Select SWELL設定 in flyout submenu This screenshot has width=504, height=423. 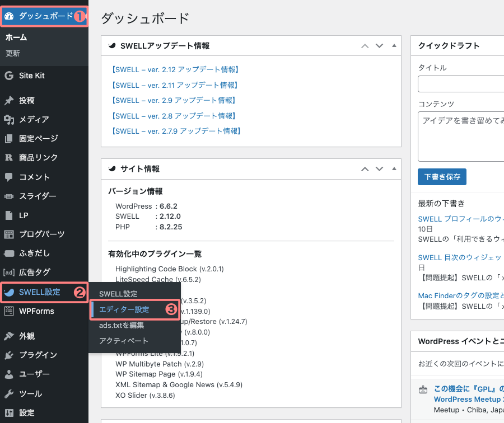(x=118, y=294)
